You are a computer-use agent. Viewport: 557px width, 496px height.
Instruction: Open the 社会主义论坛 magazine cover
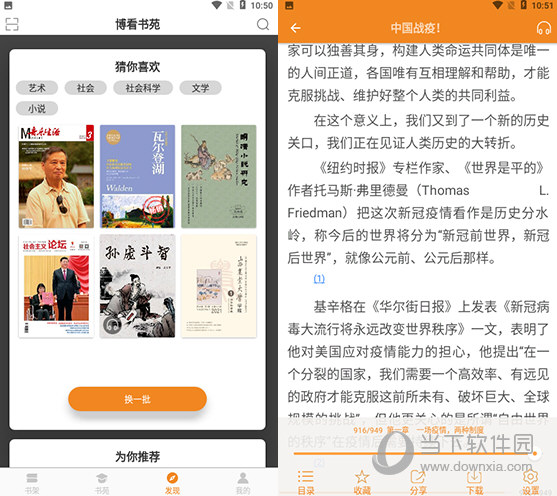(56, 286)
